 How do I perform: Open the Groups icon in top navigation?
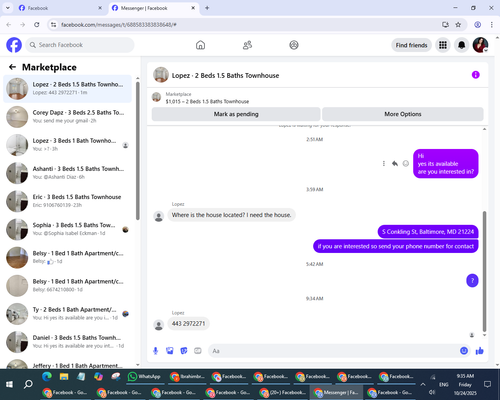click(294, 45)
